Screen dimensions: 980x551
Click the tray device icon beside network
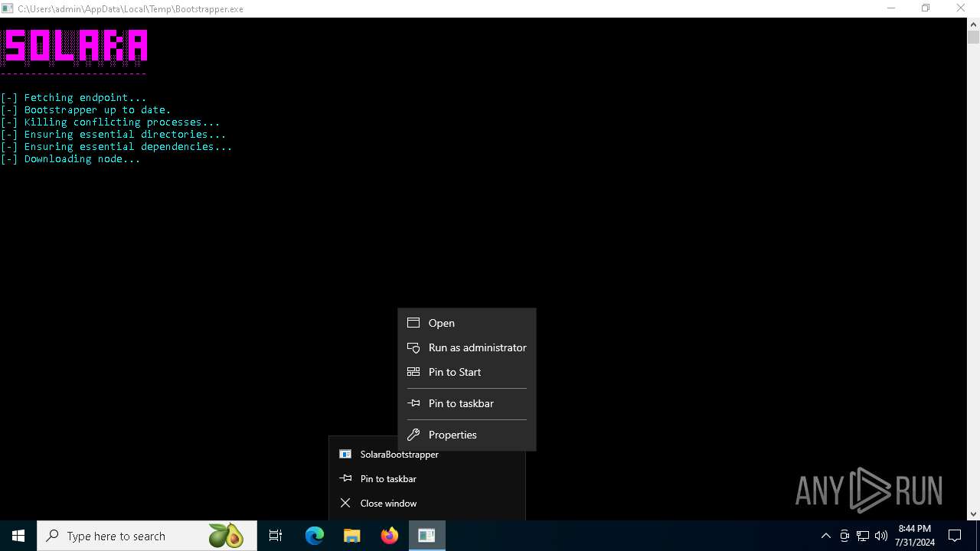tap(844, 536)
